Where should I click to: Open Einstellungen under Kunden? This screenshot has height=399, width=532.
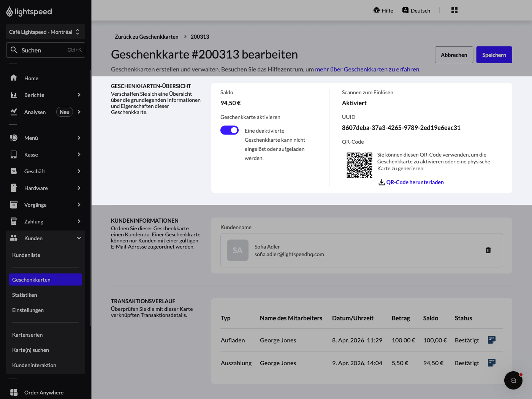pos(28,310)
